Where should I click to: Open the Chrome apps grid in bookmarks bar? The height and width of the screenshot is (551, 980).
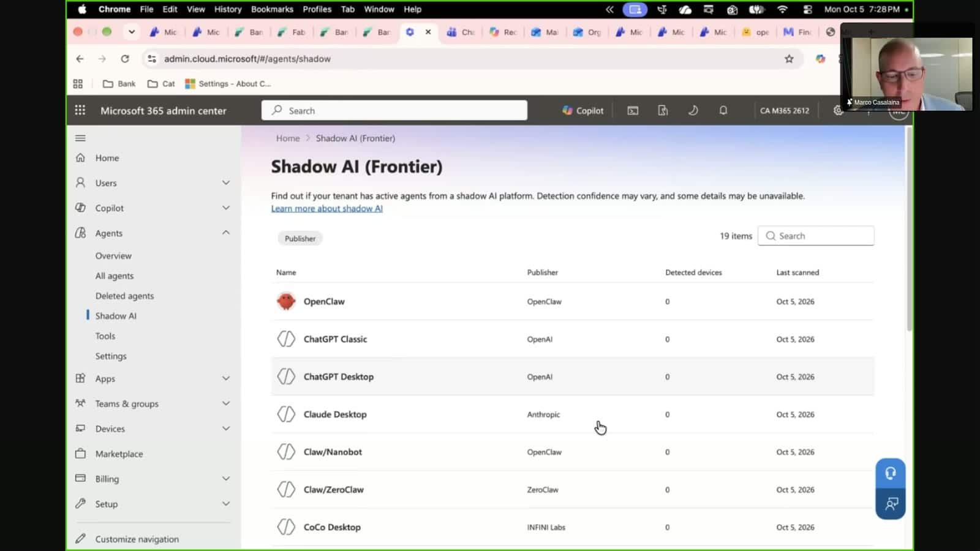78,84
